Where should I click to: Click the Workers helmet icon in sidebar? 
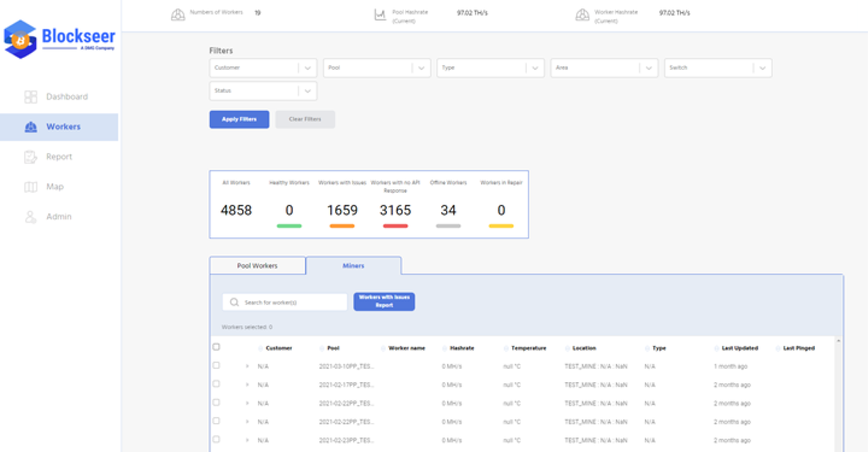pos(31,127)
